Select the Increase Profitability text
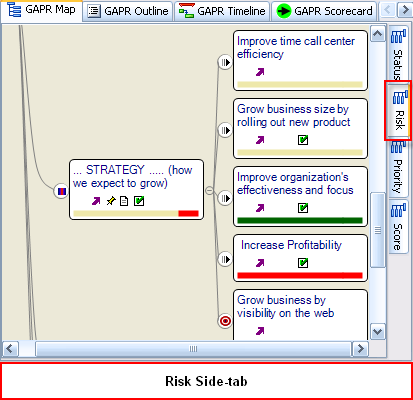The height and width of the screenshot is (400, 413). tap(291, 245)
